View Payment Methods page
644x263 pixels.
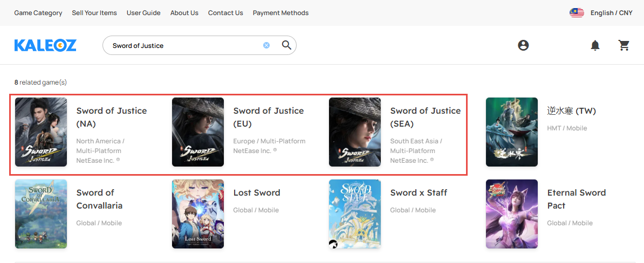point(280,13)
